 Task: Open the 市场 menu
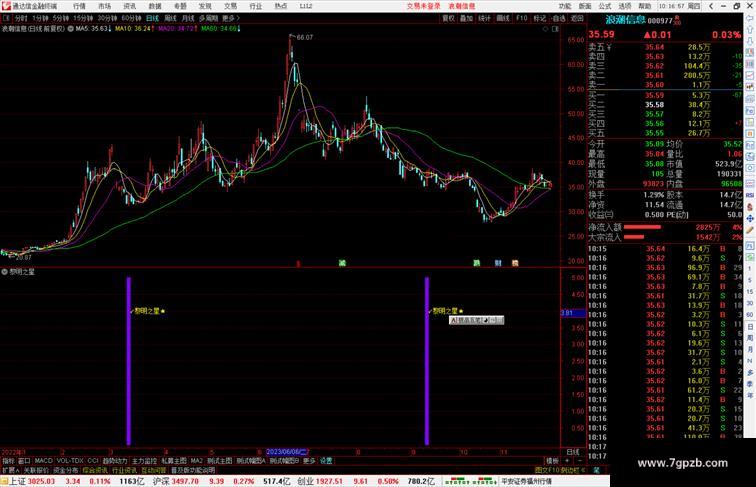104,6
